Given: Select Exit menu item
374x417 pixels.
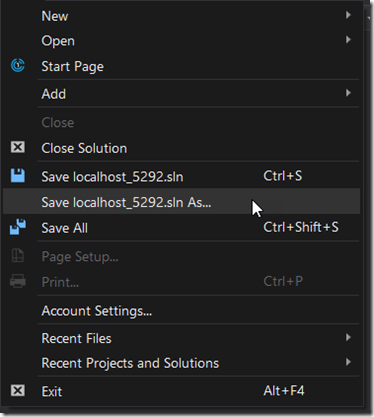Looking at the screenshot, I should (x=182, y=391).
